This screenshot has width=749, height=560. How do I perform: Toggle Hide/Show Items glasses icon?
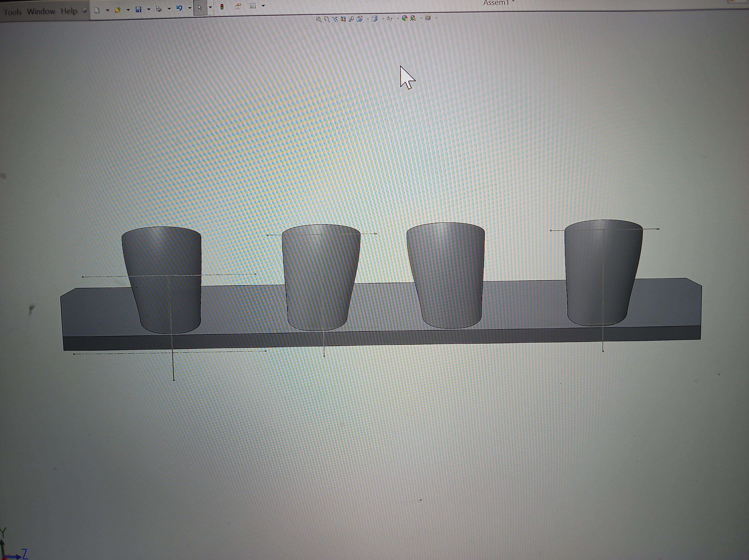[389, 19]
